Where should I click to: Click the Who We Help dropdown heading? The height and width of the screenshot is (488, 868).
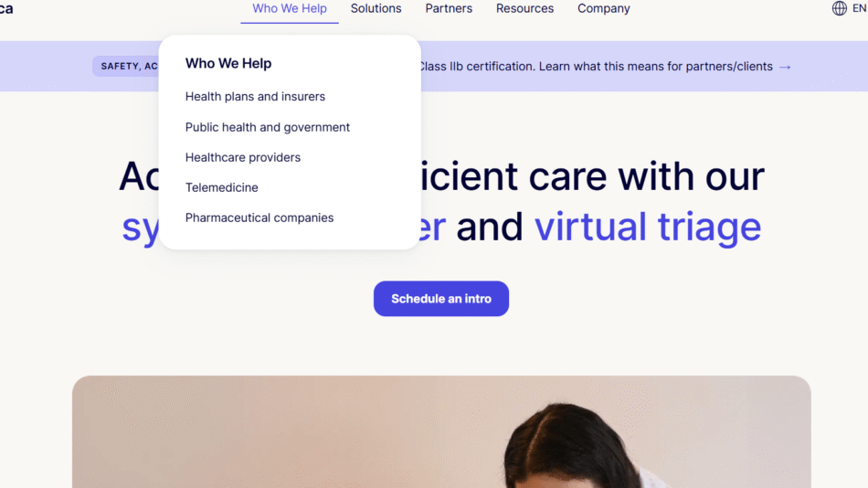pos(228,64)
